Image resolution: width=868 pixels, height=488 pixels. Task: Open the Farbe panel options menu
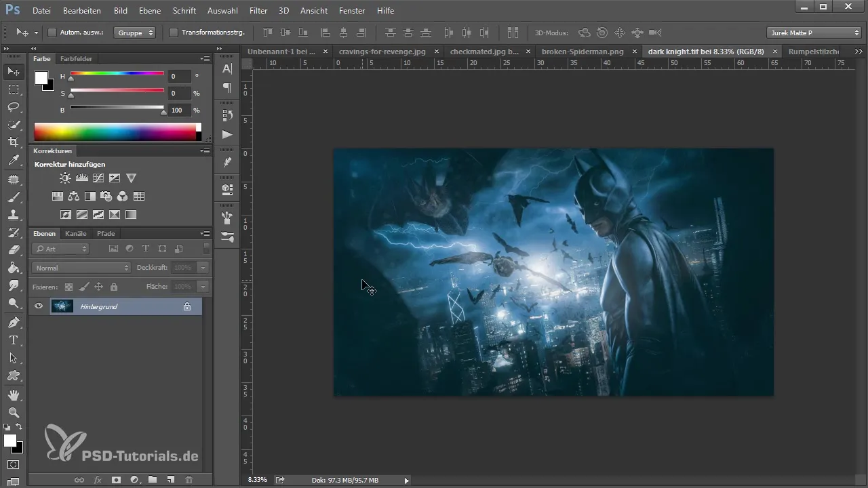coord(205,59)
